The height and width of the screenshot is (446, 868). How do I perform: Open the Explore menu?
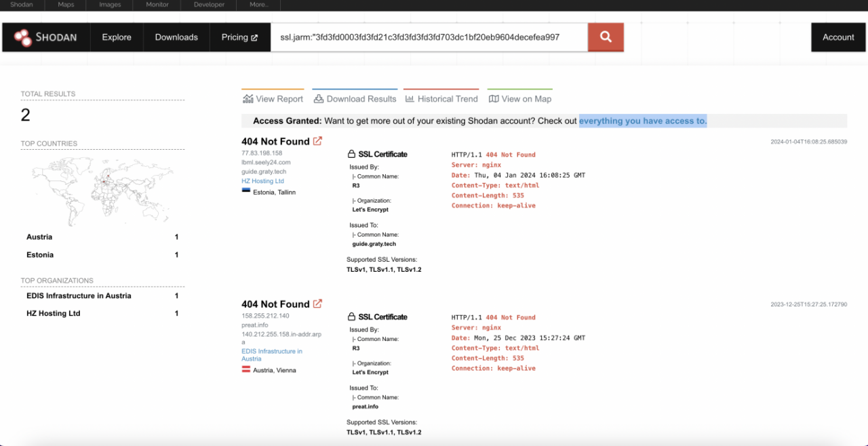click(117, 37)
